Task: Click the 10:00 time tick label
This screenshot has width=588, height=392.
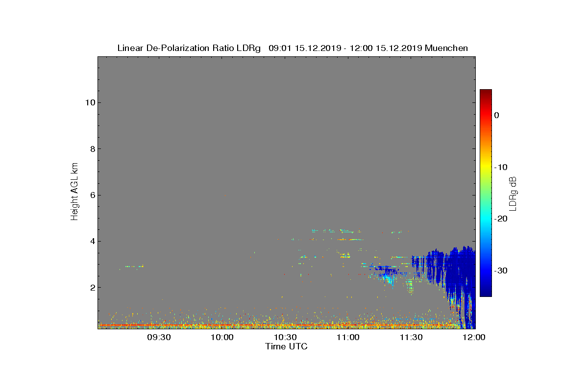Action: tap(222, 337)
